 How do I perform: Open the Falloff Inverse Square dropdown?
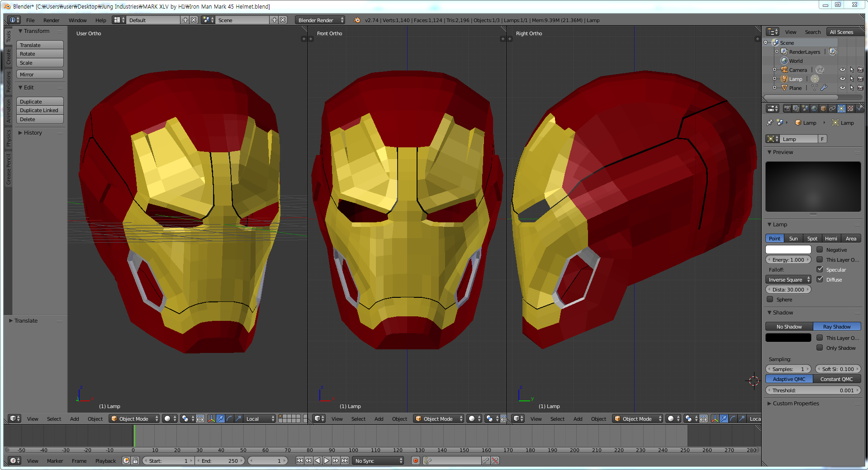[x=788, y=279]
